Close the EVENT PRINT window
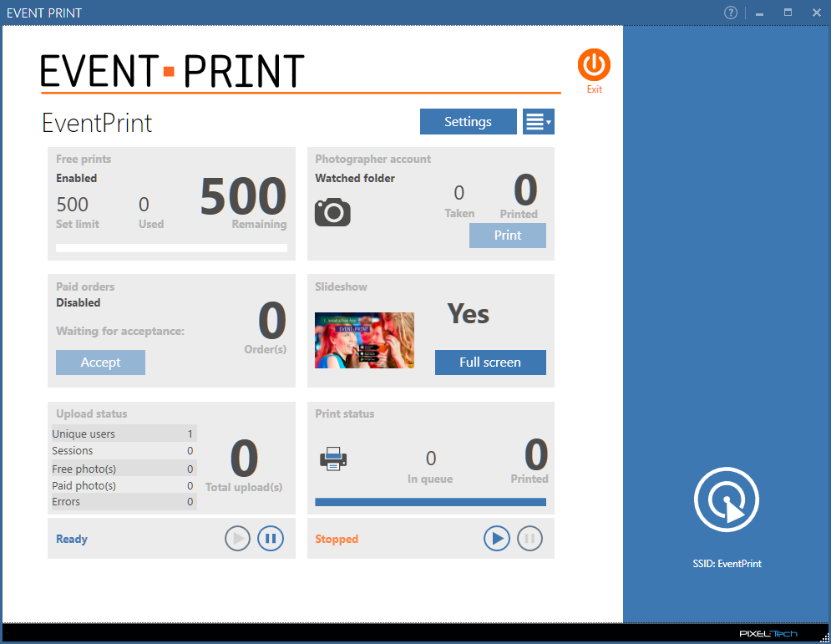Image resolution: width=831 pixels, height=644 pixels. 817,13
